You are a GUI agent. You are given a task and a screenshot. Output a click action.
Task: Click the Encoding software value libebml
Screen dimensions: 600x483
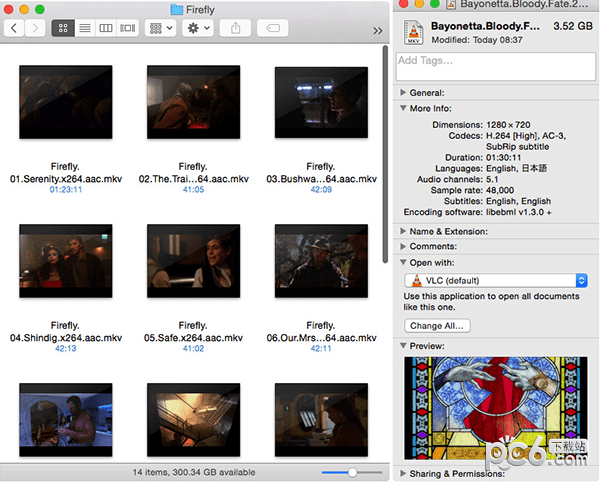[x=519, y=212]
